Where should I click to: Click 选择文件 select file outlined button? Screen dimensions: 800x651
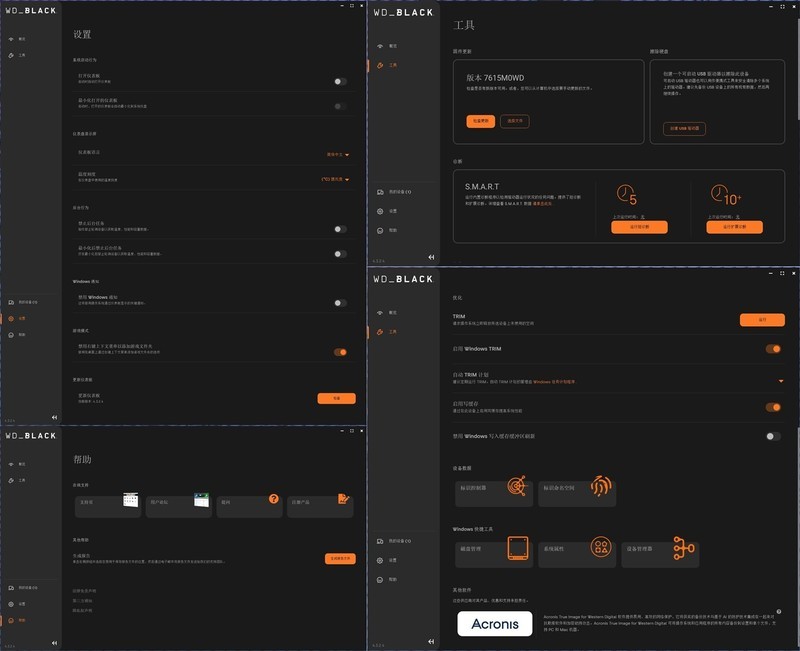coord(515,121)
